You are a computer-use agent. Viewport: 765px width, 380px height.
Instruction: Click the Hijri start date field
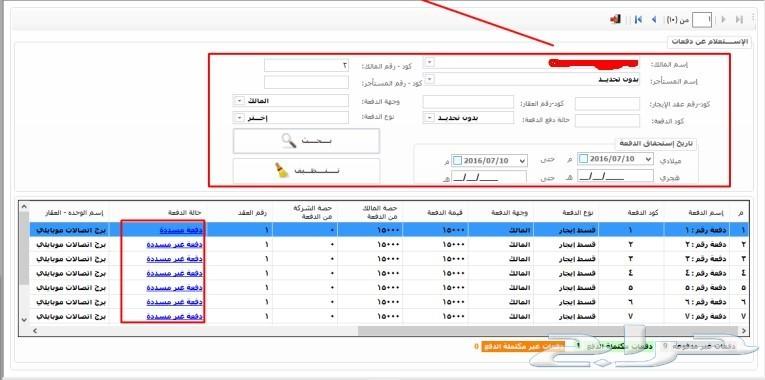pos(615,177)
